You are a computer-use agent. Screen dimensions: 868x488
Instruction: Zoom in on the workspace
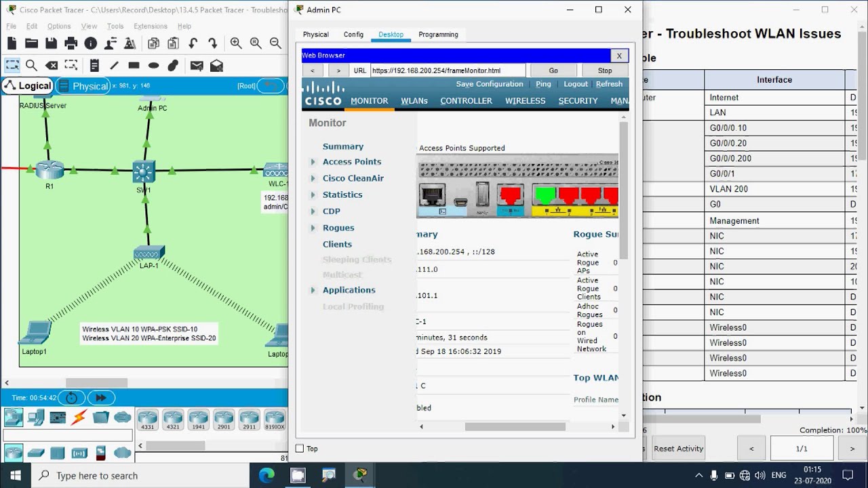pos(236,43)
